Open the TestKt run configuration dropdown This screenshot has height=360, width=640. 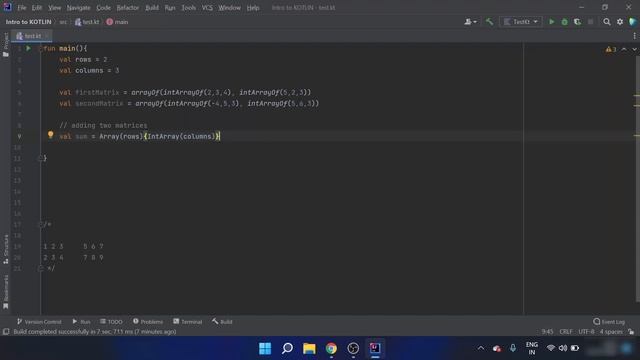[521, 22]
